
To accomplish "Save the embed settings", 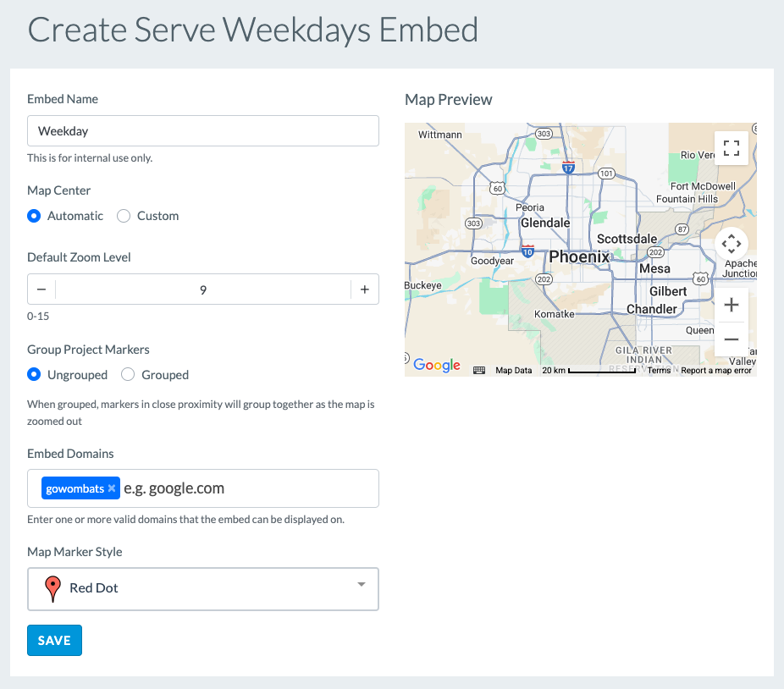I will point(54,640).
